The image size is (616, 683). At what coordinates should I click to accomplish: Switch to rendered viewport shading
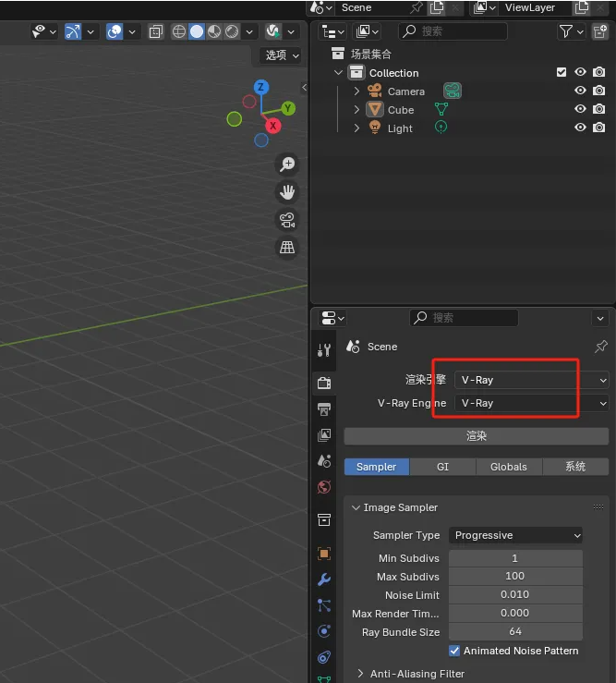click(x=232, y=31)
